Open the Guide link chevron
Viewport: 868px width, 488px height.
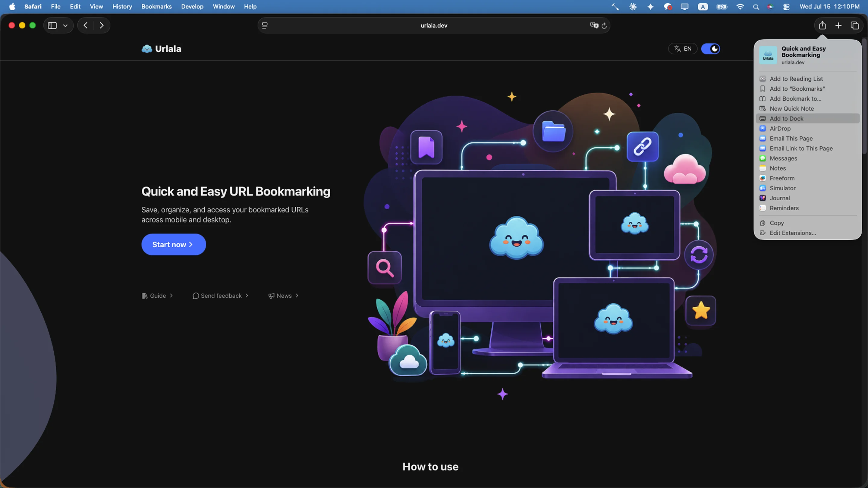171,295
